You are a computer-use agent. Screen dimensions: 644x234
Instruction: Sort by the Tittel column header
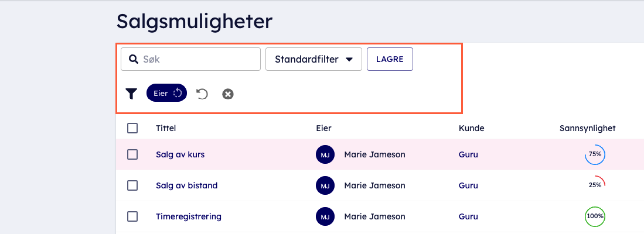coord(166,128)
